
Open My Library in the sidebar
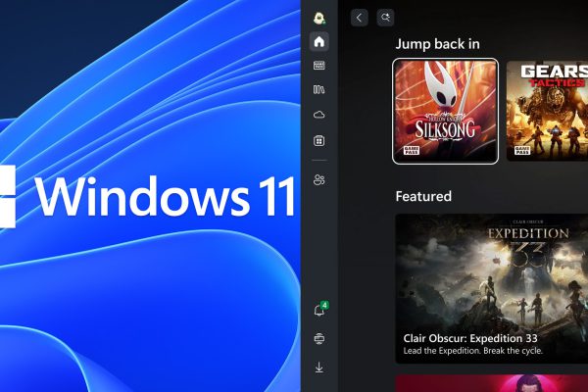[x=318, y=90]
